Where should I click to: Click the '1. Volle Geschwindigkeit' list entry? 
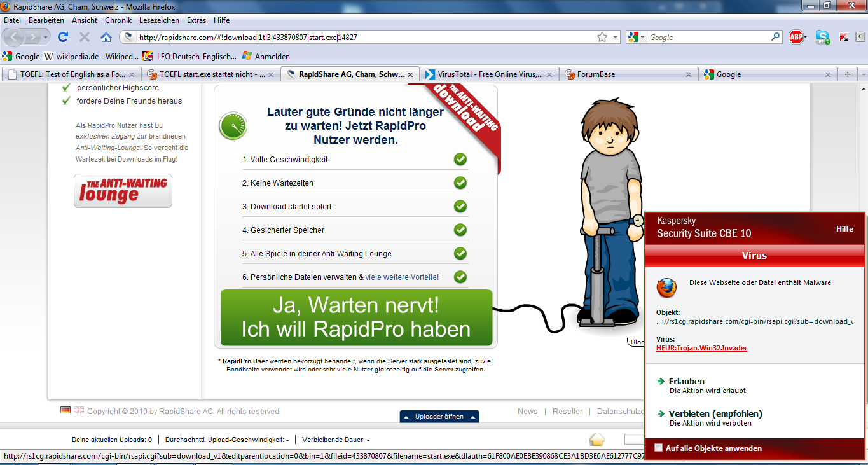pos(285,160)
